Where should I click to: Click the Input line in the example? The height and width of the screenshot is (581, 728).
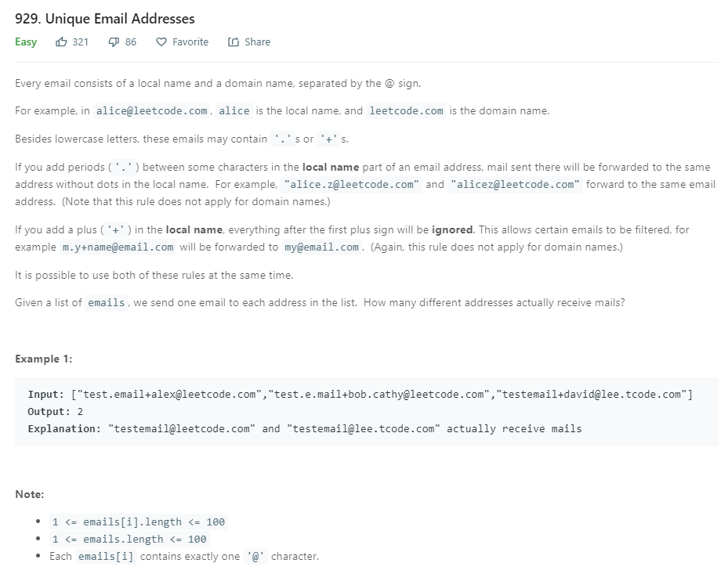point(360,394)
